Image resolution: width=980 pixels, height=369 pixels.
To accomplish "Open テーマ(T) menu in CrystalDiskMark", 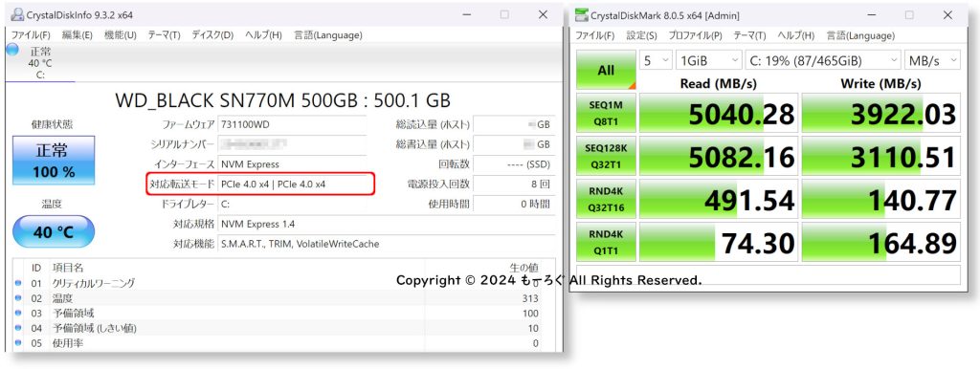I will tap(749, 35).
